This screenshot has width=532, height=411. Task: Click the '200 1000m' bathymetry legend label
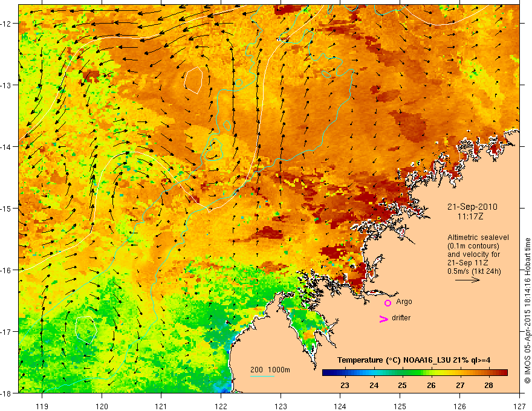coord(270,370)
